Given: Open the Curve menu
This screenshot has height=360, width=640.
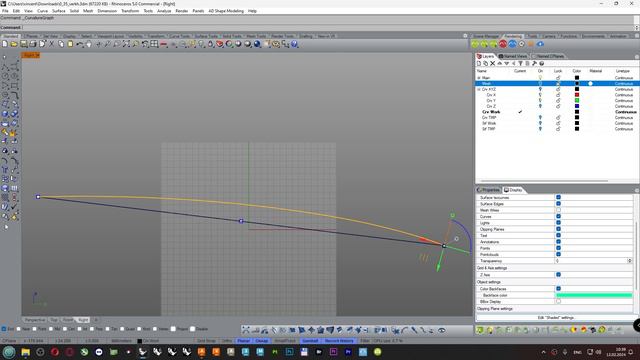Looking at the screenshot, I should coord(42,11).
